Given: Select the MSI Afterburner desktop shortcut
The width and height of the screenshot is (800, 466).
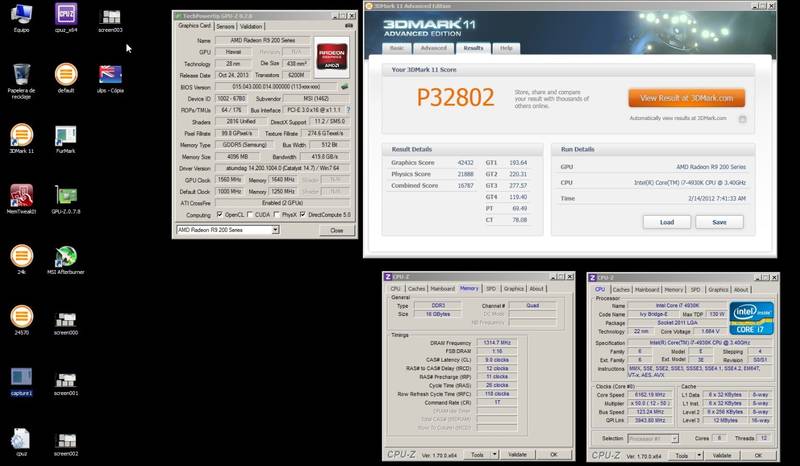Looking at the screenshot, I should (x=66, y=260).
